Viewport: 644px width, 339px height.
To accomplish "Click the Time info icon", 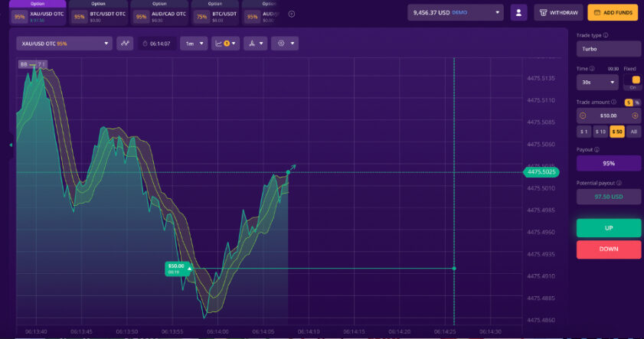I will 592,69.
